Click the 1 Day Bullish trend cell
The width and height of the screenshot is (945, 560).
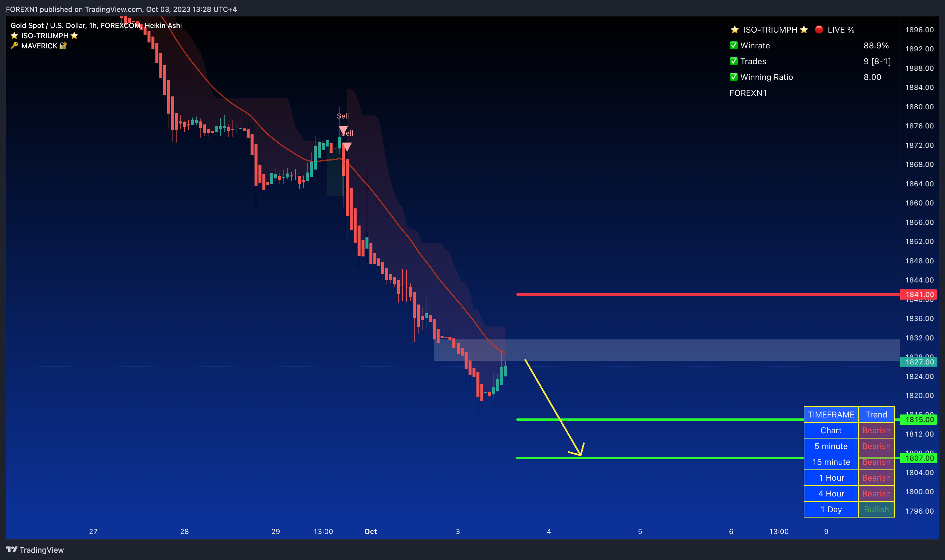(x=876, y=509)
